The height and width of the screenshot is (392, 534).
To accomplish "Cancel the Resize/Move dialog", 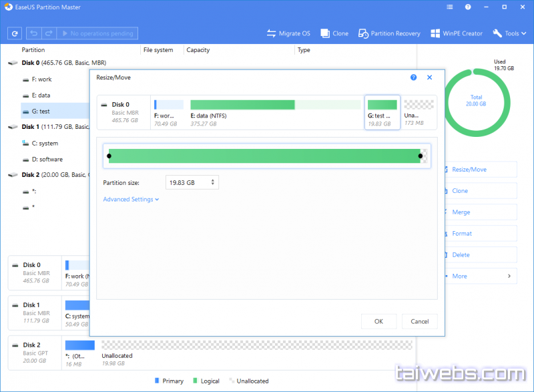I will pos(420,321).
